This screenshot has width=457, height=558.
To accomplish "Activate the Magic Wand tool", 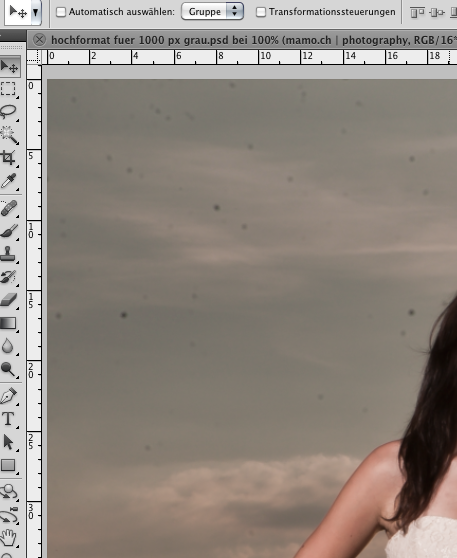I will pos(9,135).
